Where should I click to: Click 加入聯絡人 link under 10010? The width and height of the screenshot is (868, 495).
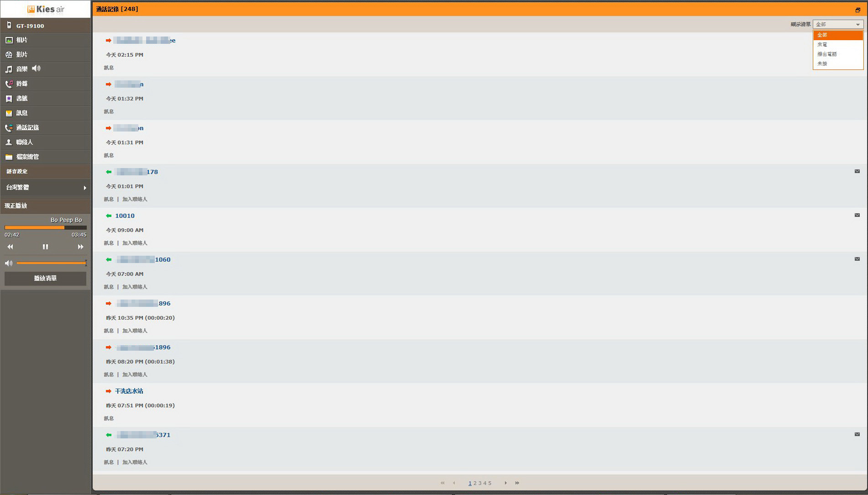135,243
